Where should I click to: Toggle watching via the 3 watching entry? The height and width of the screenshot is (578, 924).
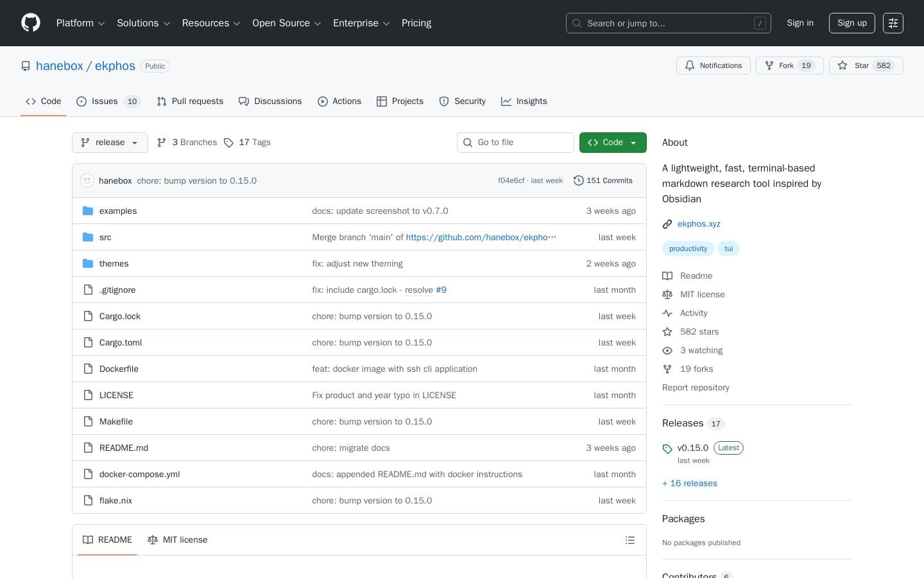(701, 351)
